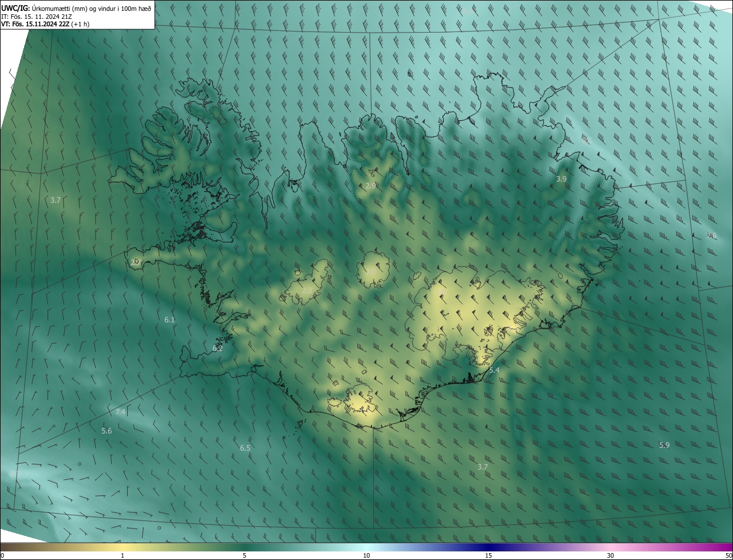The height and width of the screenshot is (560, 733).
Task: Click the 2.2 value on Langjökull glacier
Action: 307,291
